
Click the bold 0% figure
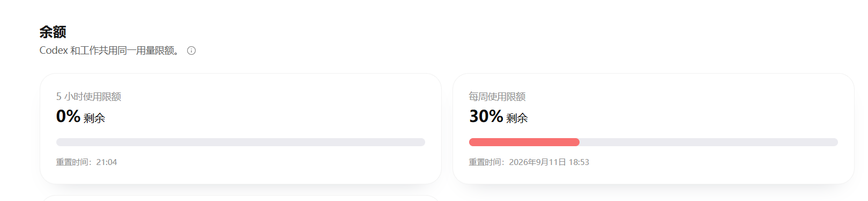(x=68, y=116)
